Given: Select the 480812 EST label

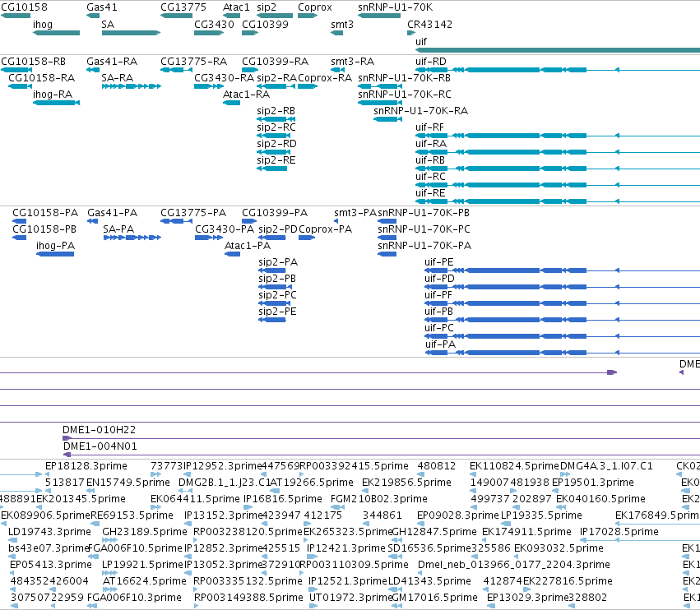Looking at the screenshot, I should [437, 466].
